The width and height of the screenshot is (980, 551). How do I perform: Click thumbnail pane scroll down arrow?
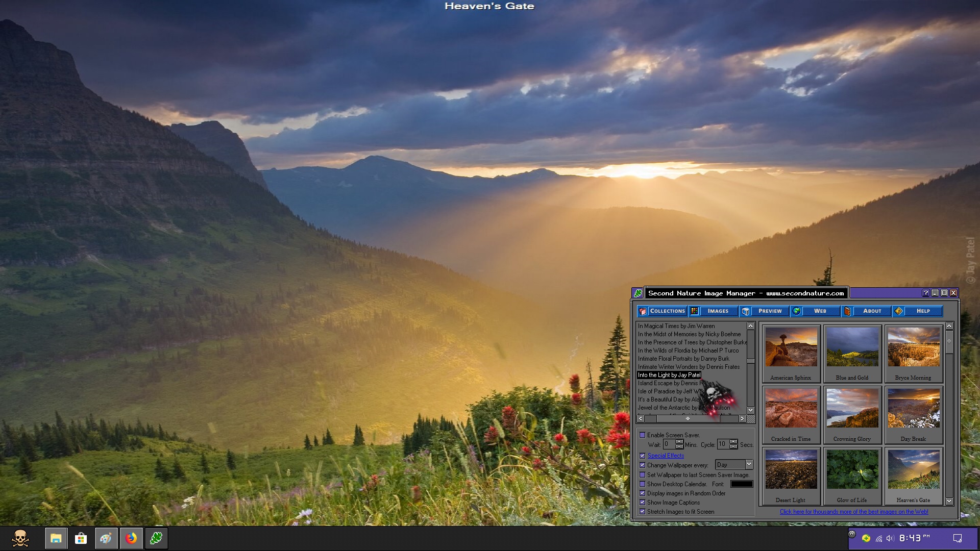[x=949, y=502]
